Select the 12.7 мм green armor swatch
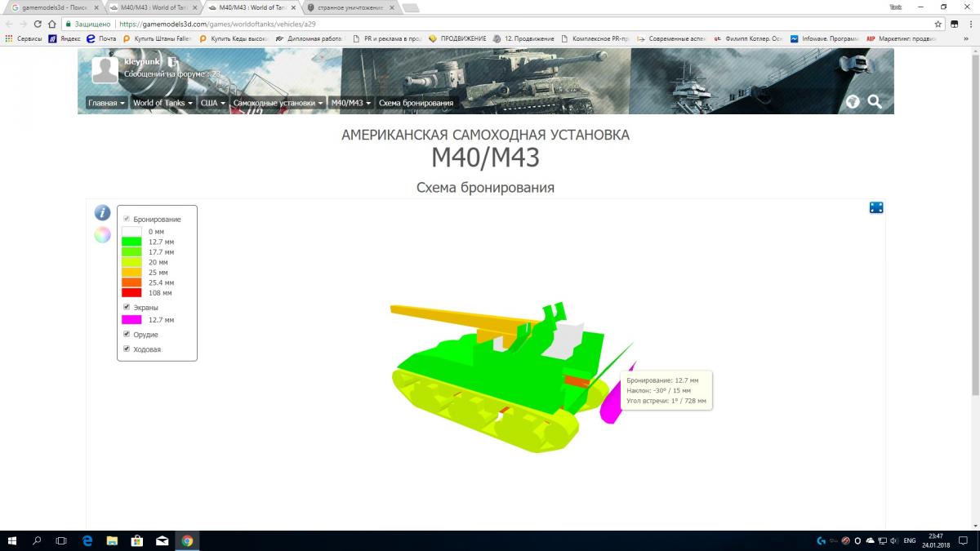This screenshot has width=980, height=551. pyautogui.click(x=131, y=242)
